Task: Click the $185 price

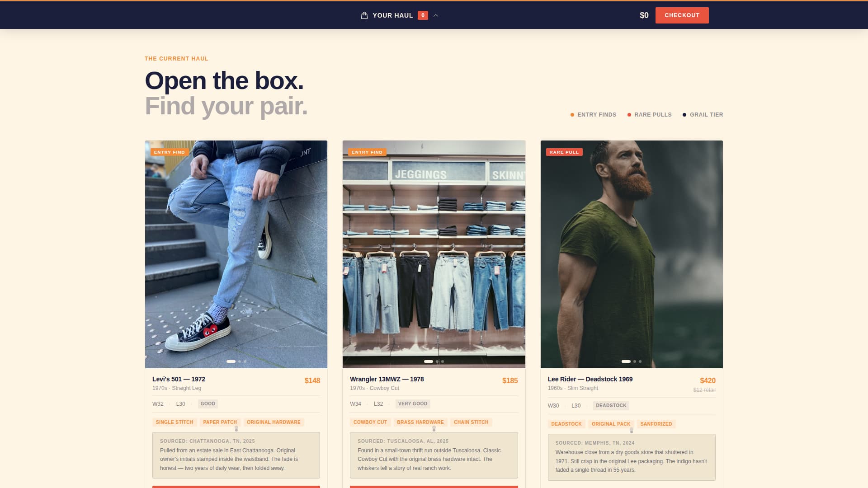Action: [x=510, y=381]
